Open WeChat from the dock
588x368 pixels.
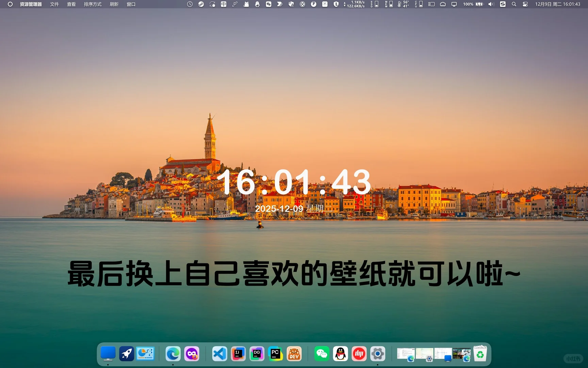(x=322, y=354)
